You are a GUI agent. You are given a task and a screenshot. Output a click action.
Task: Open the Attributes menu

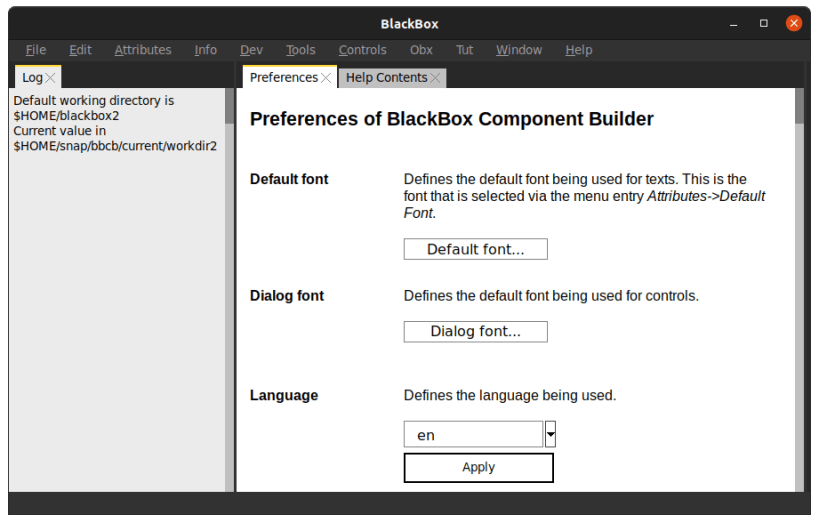143,50
